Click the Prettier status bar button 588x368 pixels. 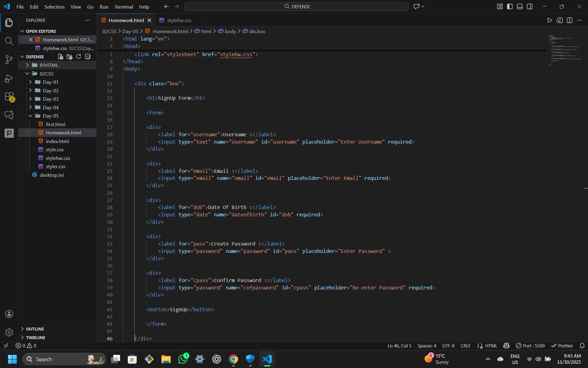point(562,345)
